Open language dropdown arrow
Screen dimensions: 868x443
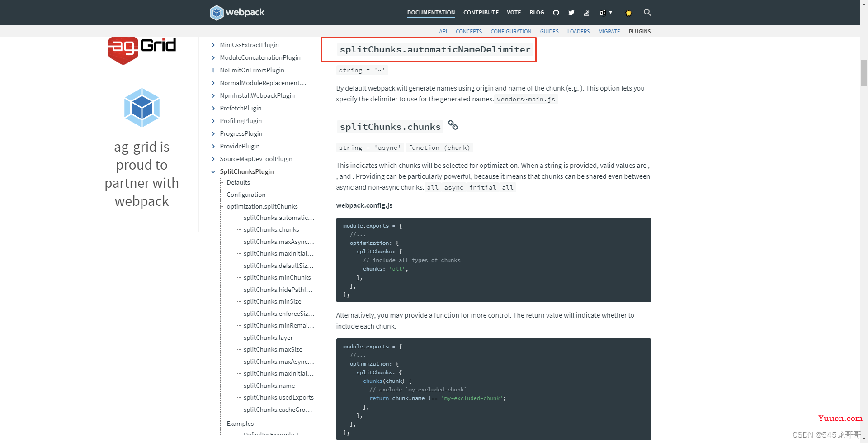(x=611, y=13)
